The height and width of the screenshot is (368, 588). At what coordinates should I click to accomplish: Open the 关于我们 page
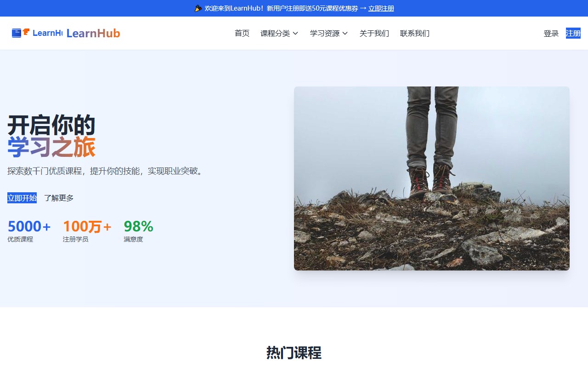point(374,33)
